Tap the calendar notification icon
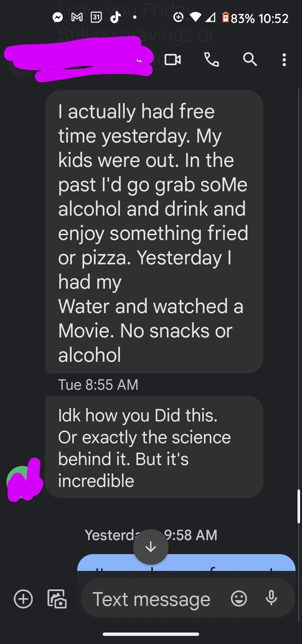The image size is (302, 644). (96, 18)
